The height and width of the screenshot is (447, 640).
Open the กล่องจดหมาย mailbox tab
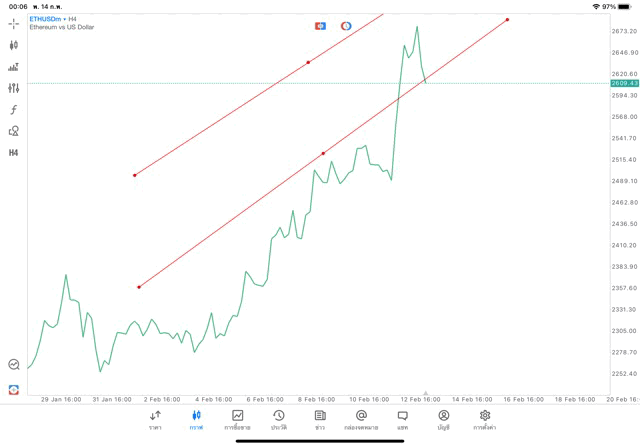[x=361, y=419]
